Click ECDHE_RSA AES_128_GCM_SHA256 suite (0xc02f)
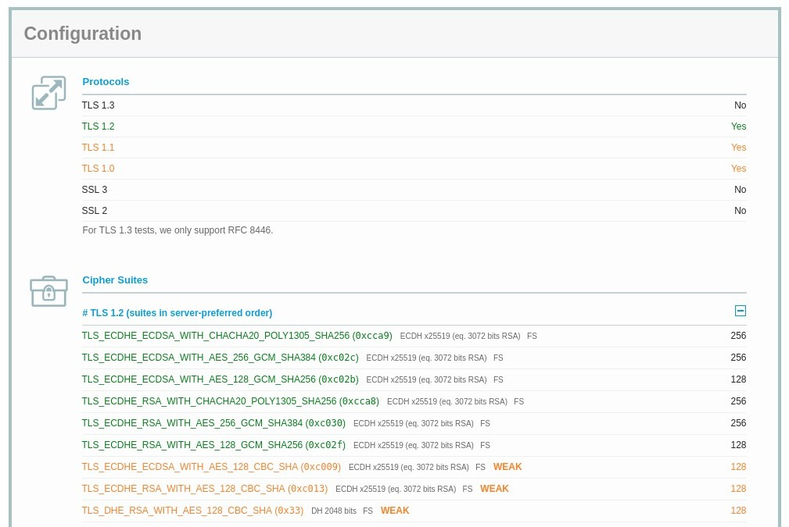Image resolution: width=789 pixels, height=527 pixels. pos(214,445)
